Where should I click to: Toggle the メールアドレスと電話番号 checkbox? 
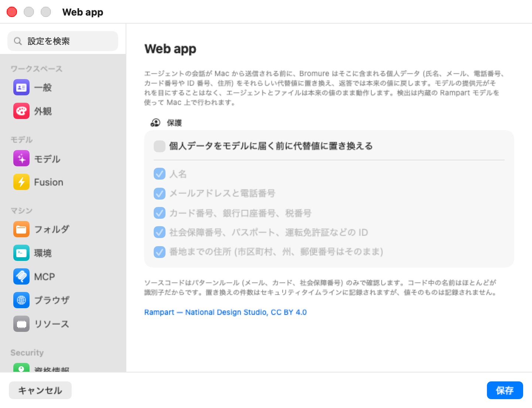pyautogui.click(x=160, y=193)
